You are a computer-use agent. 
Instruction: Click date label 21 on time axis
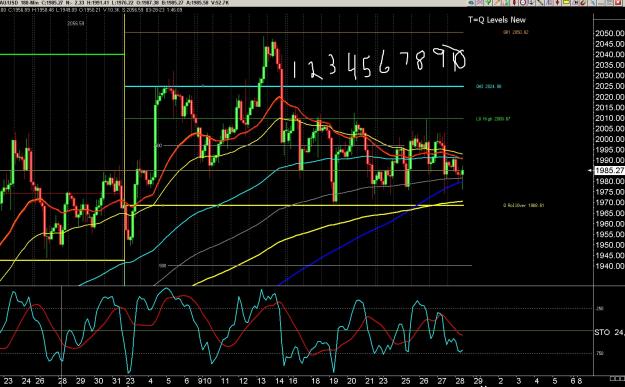(x=370, y=381)
